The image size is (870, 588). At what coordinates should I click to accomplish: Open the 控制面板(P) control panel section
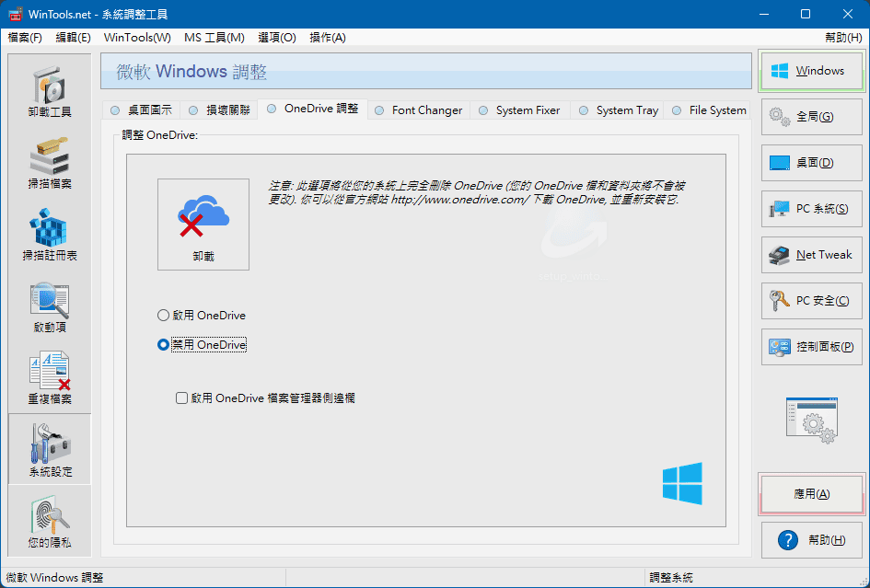[812, 347]
